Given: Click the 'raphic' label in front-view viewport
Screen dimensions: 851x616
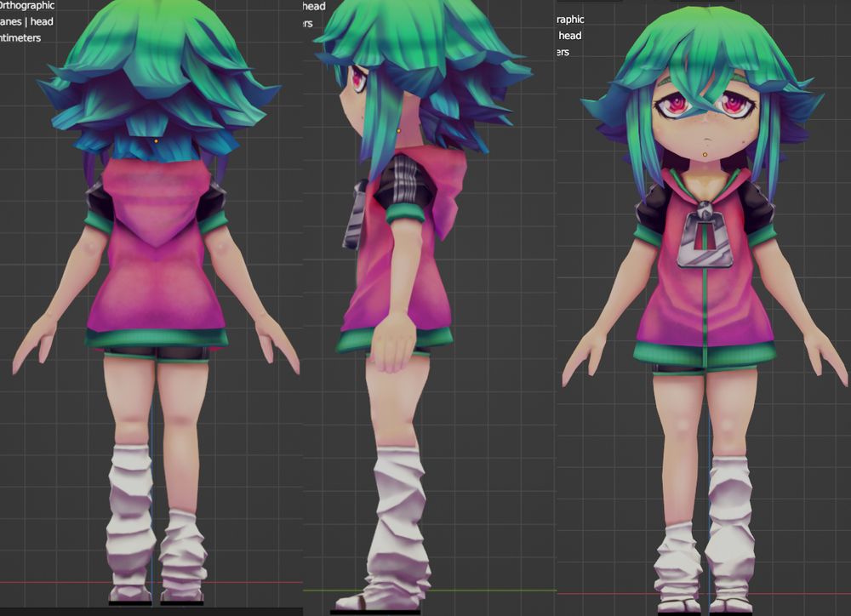Looking at the screenshot, I should click(570, 20).
